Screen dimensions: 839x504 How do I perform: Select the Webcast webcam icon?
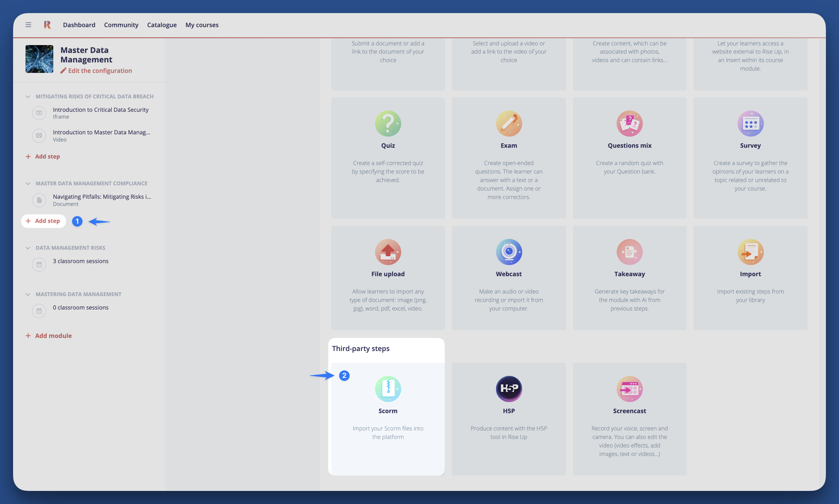pos(508,252)
